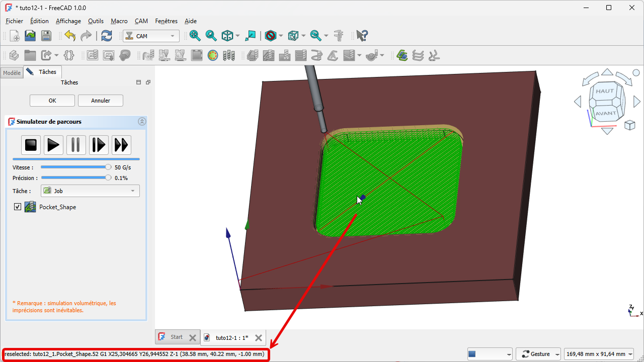The width and height of the screenshot is (644, 362).
Task: Open the Gesture navigation style dropdown
Action: click(539, 354)
